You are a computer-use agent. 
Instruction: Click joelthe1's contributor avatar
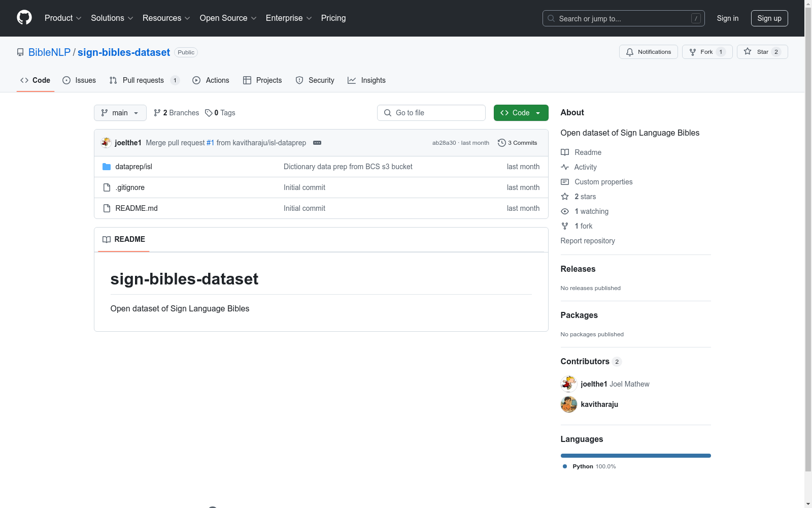tap(569, 384)
